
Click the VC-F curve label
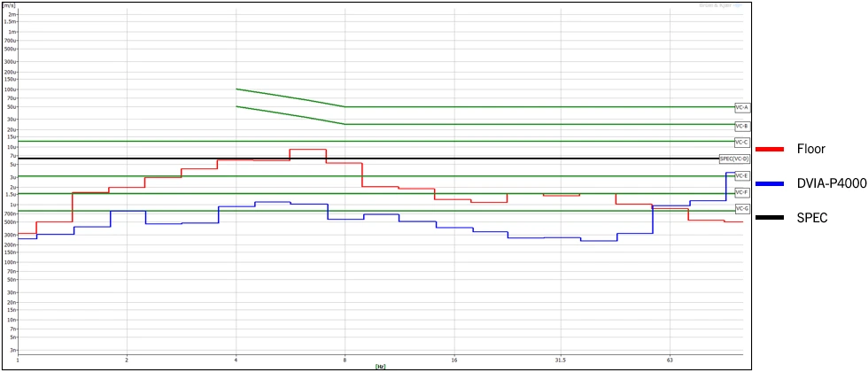point(741,192)
